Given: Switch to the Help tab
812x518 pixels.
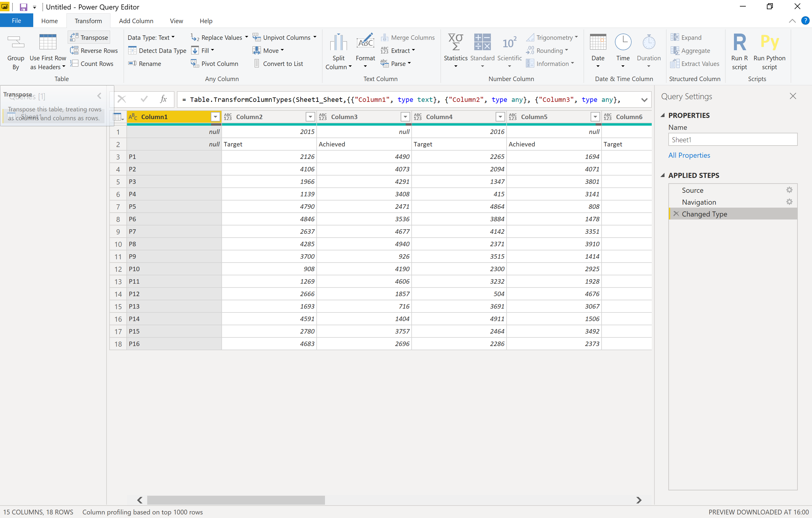Looking at the screenshot, I should (206, 20).
